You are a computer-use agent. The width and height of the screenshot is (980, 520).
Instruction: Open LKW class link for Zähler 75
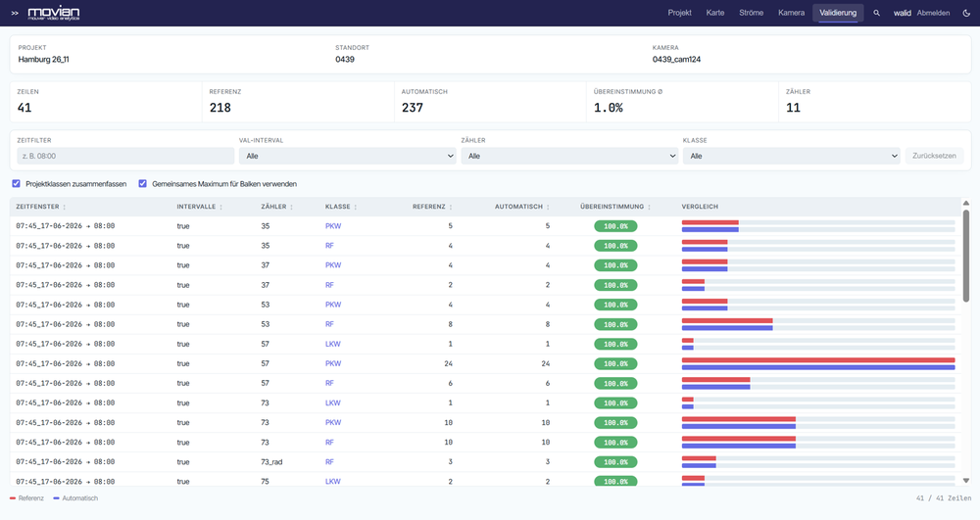[x=332, y=481]
